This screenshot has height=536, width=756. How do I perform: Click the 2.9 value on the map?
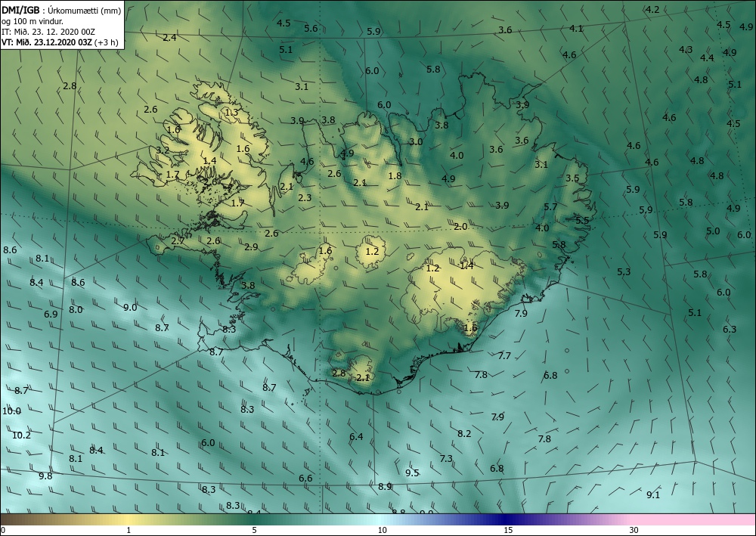pyautogui.click(x=251, y=246)
